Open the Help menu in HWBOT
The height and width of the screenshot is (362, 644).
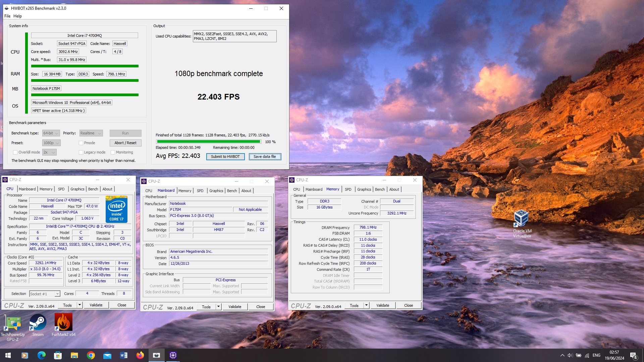pos(17,16)
